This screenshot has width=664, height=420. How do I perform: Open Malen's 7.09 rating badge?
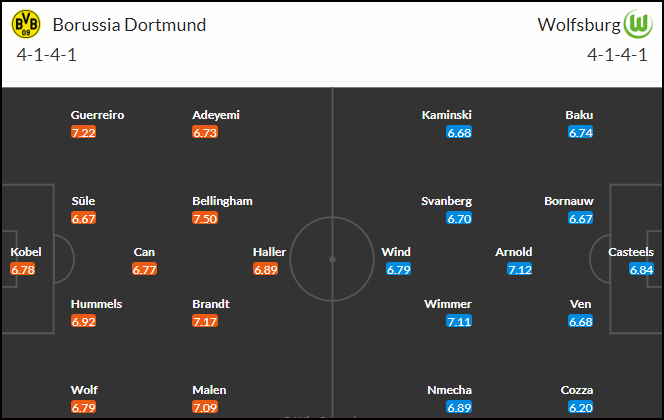point(205,407)
